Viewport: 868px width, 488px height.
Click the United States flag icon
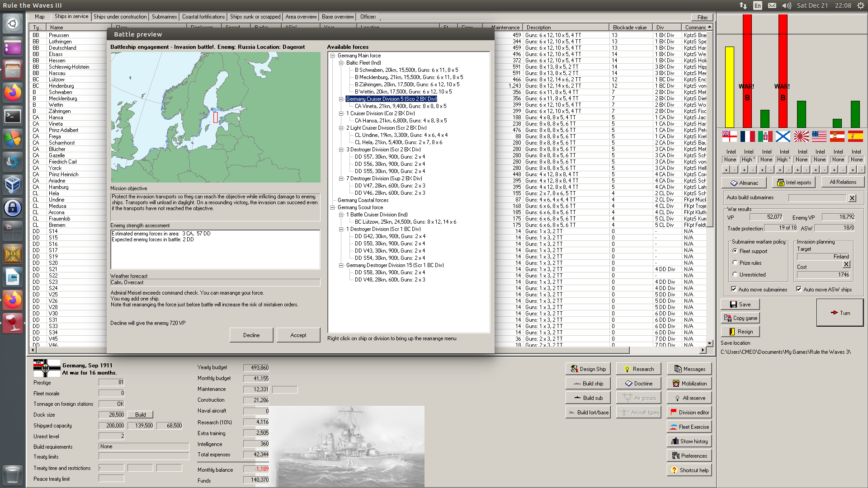(819, 136)
